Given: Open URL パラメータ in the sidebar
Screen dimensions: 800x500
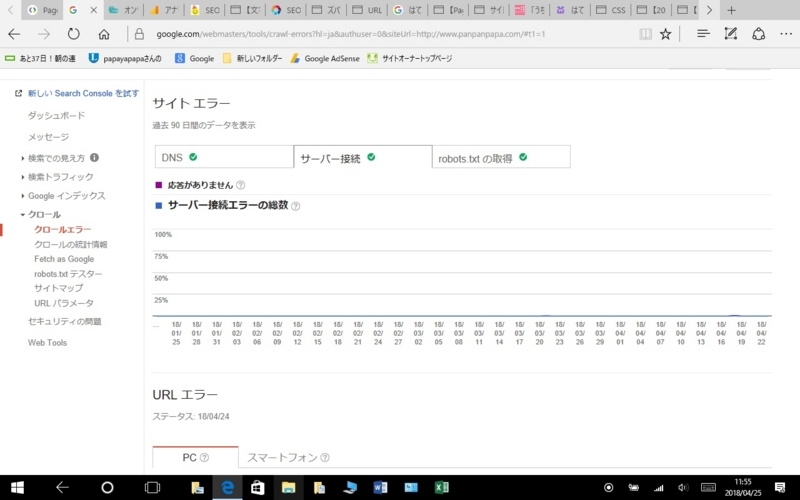Looking at the screenshot, I should coord(64,303).
